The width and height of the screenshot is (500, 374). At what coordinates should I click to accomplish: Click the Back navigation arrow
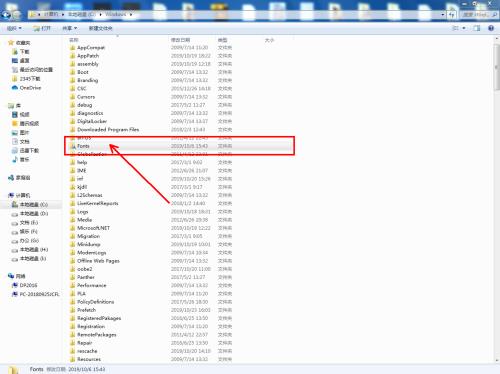click(6, 15)
